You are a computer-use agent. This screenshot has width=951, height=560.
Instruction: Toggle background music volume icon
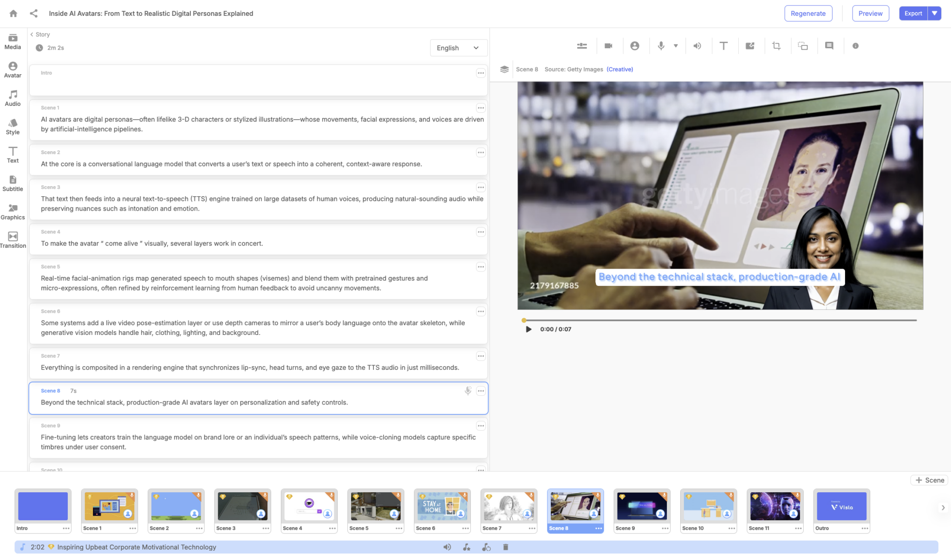point(447,547)
